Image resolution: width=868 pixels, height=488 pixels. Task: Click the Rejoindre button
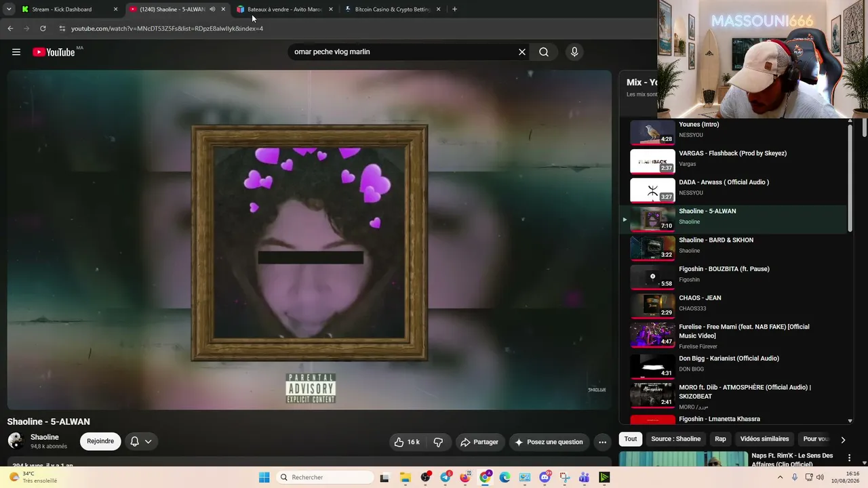click(x=100, y=441)
